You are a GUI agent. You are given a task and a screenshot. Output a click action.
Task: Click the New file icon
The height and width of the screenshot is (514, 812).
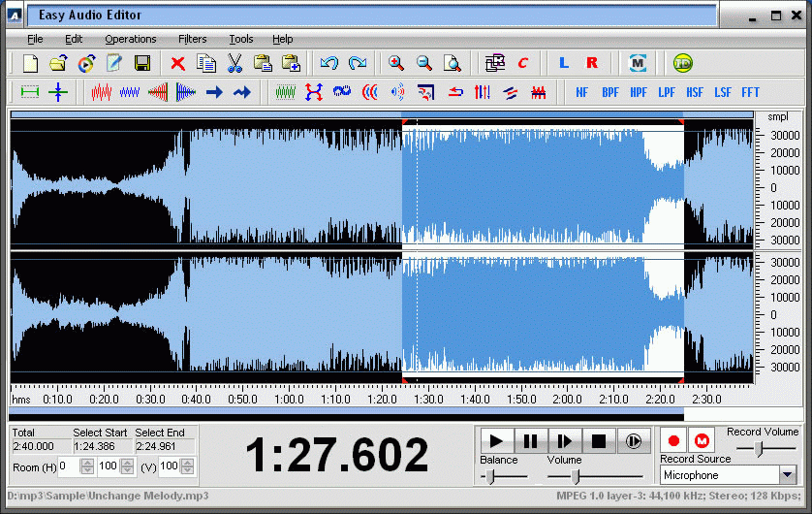click(30, 64)
